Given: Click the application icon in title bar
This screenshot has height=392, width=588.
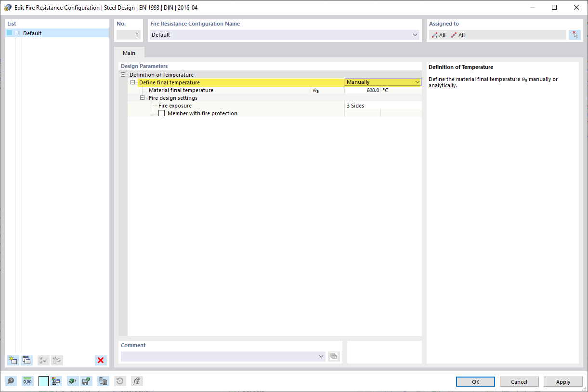Looking at the screenshot, I should pos(8,7).
